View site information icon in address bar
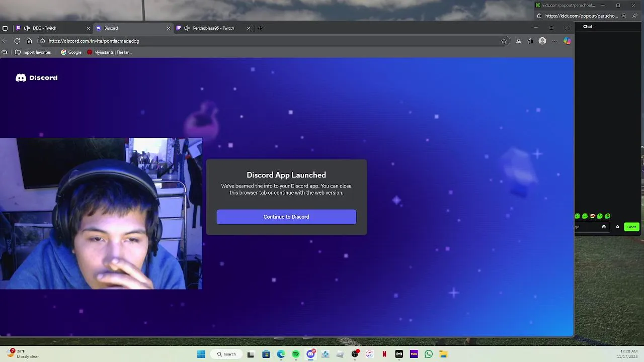644x362 pixels. (x=43, y=41)
